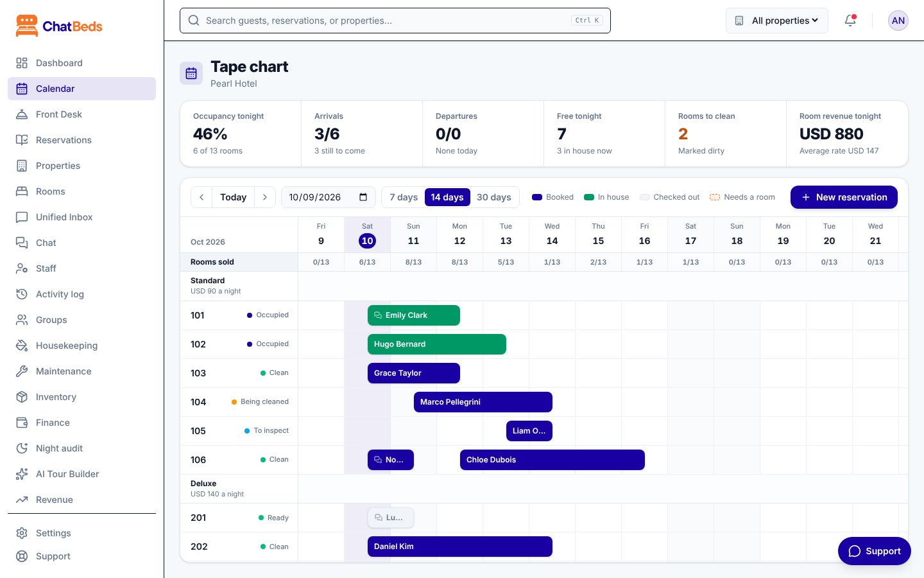The width and height of the screenshot is (924, 578).
Task: Open the Properties sidebar item
Action: click(x=81, y=166)
